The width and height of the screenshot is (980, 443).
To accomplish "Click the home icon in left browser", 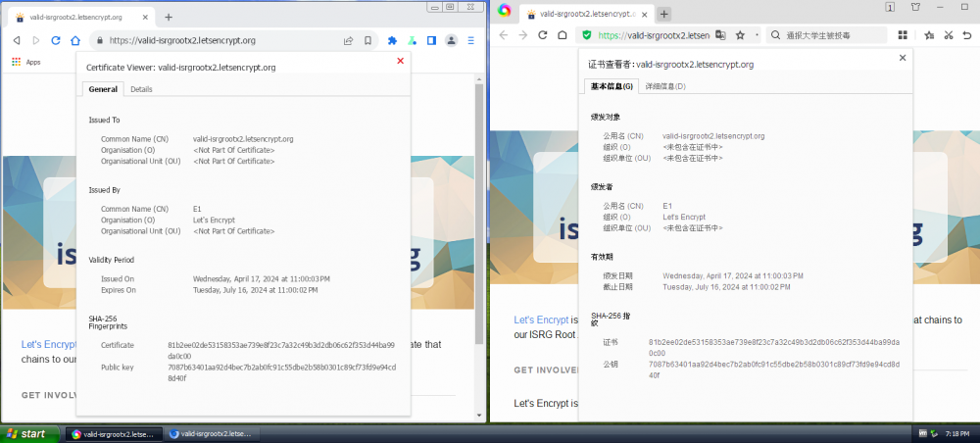I will pos(74,40).
